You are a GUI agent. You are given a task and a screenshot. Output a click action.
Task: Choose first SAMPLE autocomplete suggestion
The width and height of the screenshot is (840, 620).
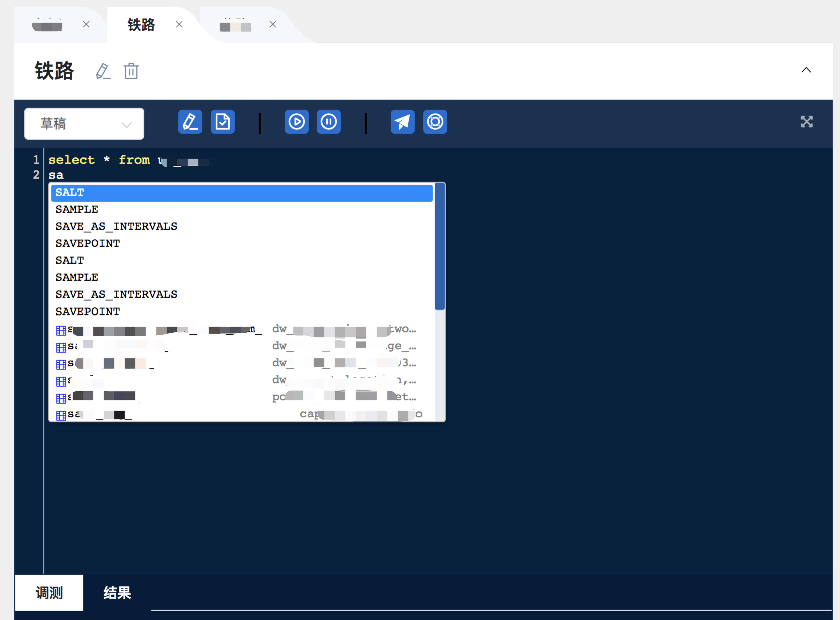click(x=242, y=209)
